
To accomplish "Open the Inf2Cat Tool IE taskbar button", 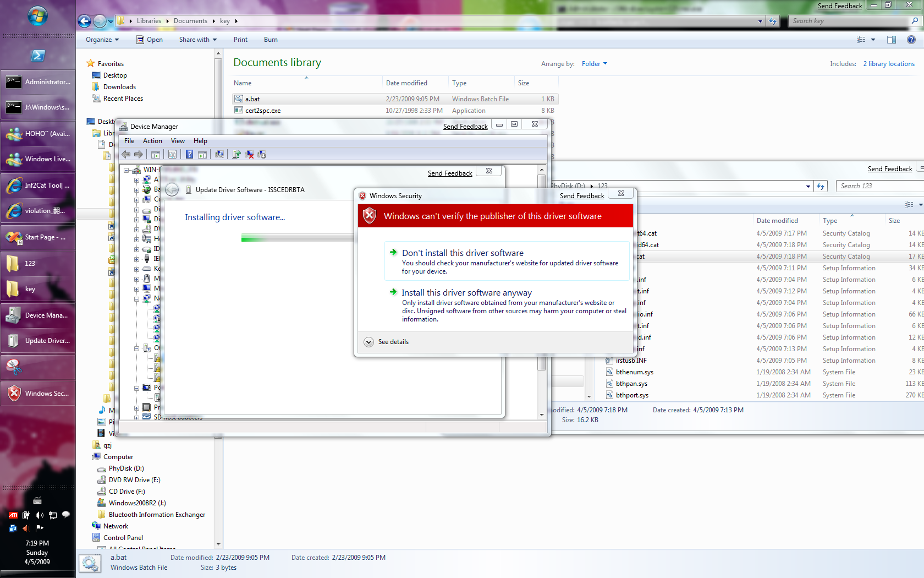I will coord(37,186).
